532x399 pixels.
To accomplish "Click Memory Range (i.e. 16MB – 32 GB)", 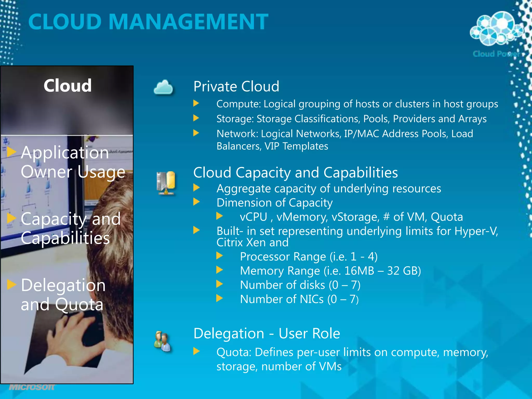I will (x=330, y=271).
